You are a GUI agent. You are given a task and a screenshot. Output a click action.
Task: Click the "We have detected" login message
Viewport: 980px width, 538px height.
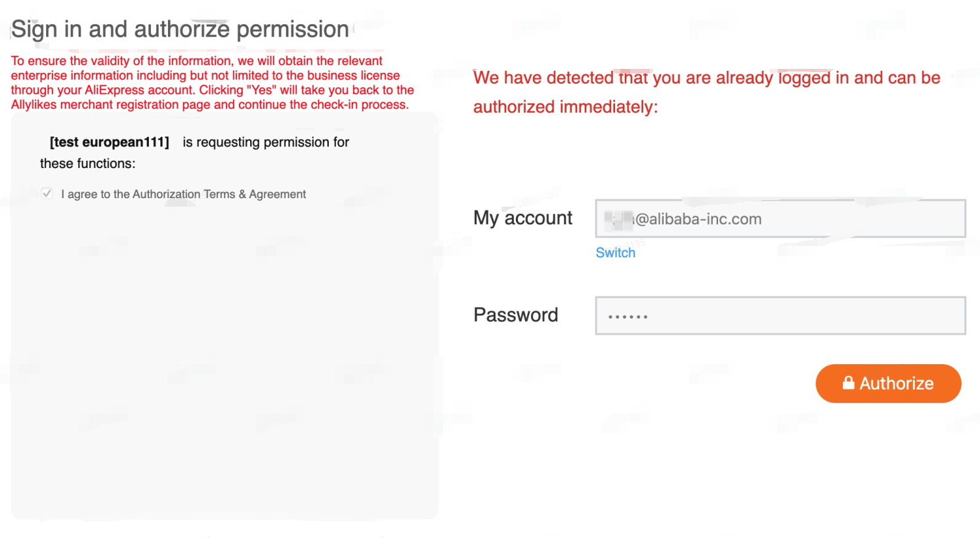[x=706, y=78]
